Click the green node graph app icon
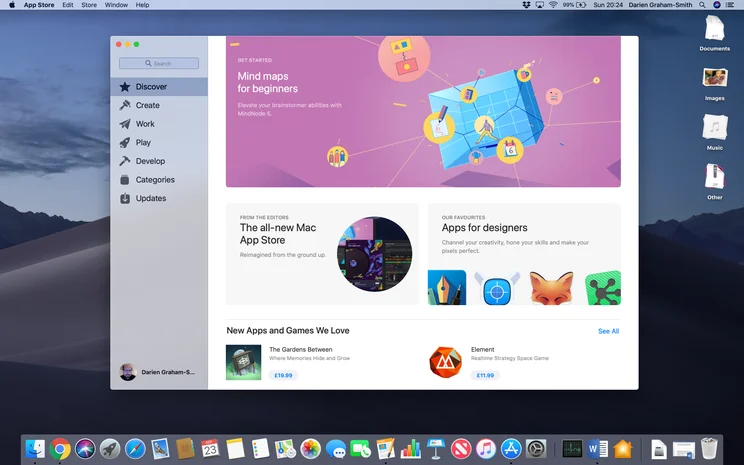Screen dimensions: 744x465 603,288
